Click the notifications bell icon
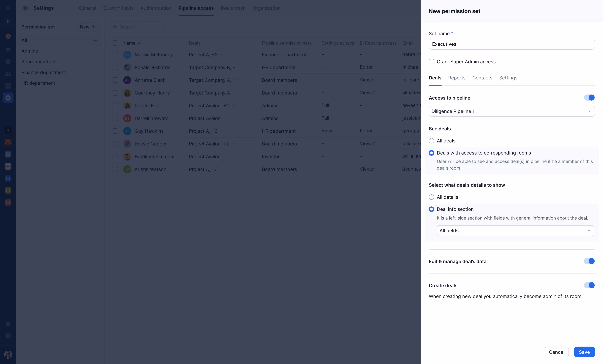Viewport: 603px width, 364px height. tap(8, 324)
